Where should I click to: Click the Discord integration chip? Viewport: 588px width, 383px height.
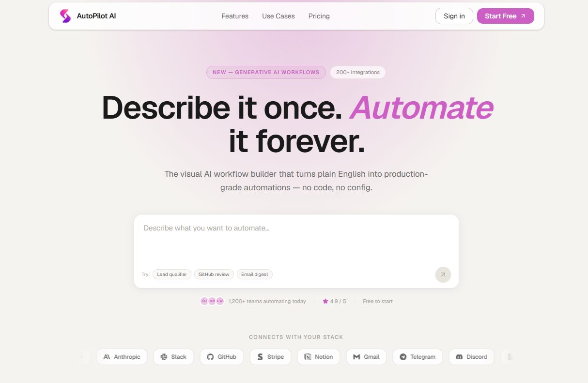point(472,357)
